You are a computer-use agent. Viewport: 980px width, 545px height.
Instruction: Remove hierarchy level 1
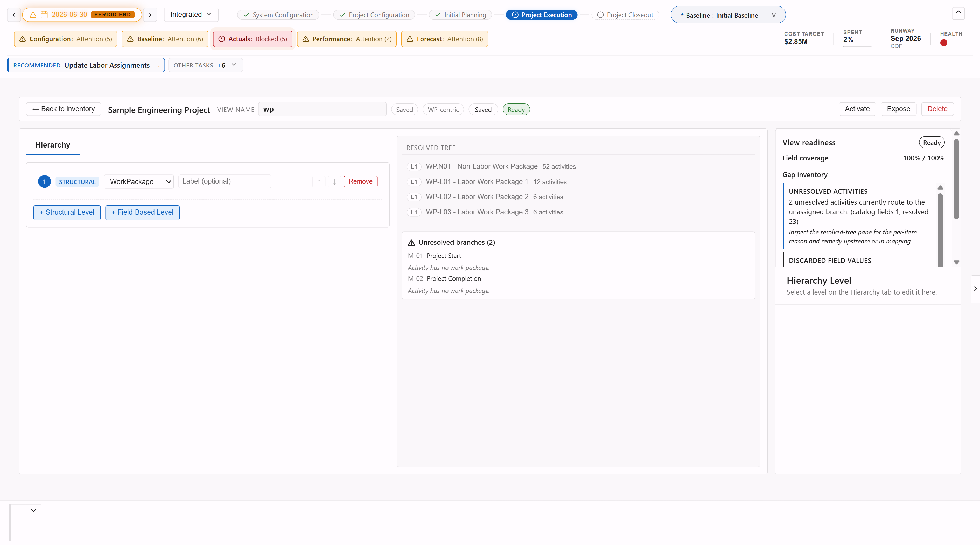(360, 181)
